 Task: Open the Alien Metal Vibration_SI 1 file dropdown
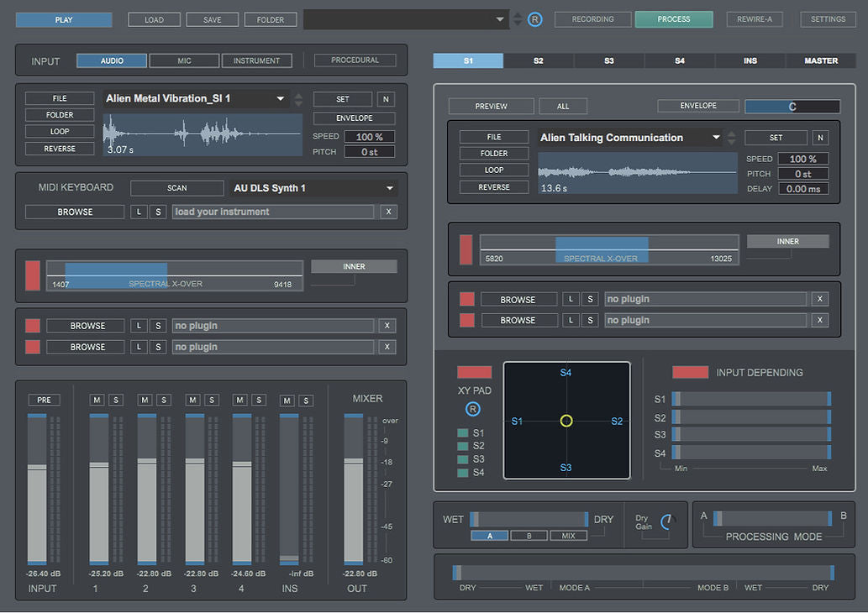(x=281, y=99)
